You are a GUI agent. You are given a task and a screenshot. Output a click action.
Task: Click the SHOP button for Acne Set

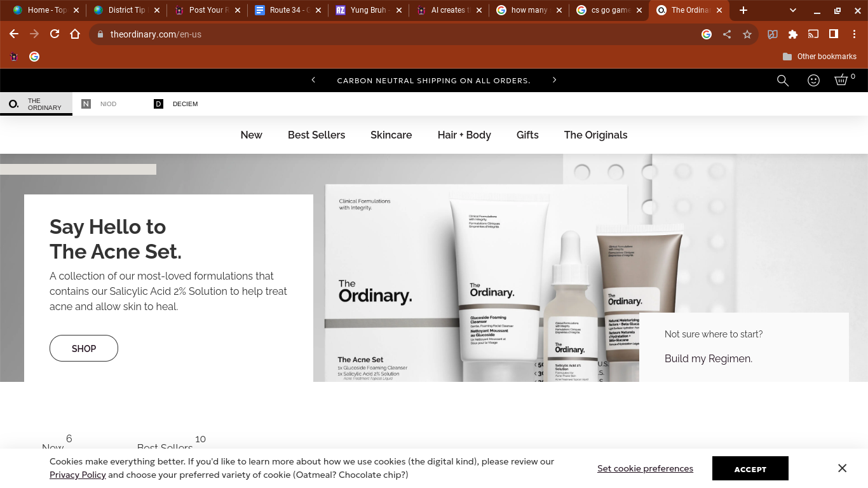point(84,348)
